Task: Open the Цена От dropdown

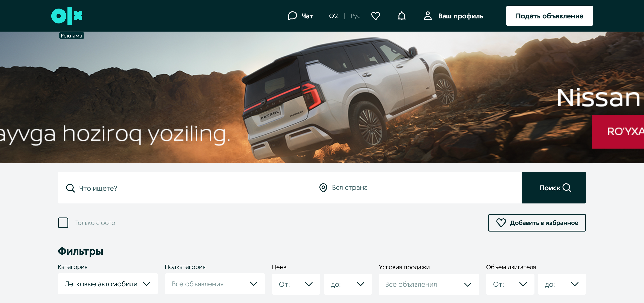Action: click(296, 284)
